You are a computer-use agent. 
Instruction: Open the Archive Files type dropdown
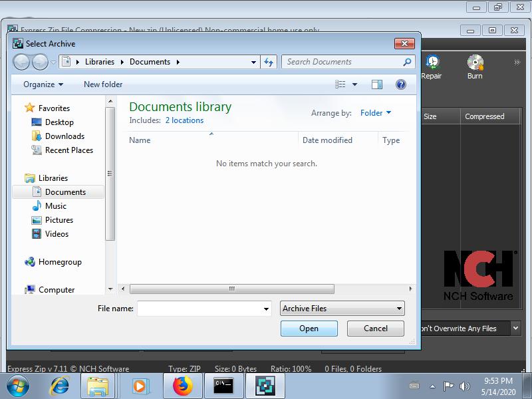pos(342,309)
